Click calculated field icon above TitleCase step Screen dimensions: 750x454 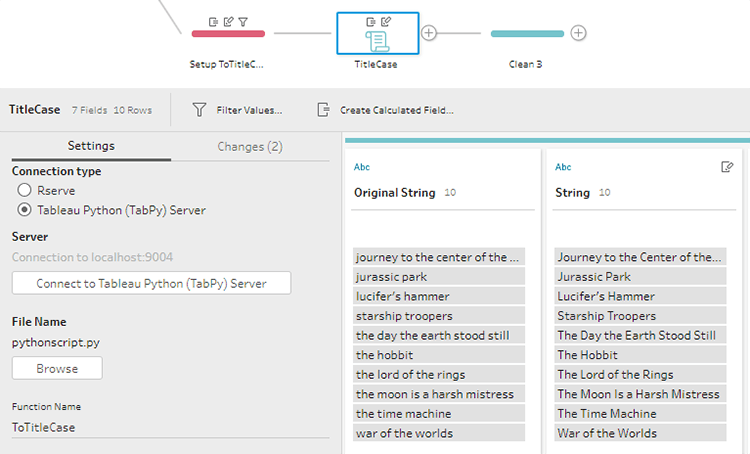click(x=371, y=22)
